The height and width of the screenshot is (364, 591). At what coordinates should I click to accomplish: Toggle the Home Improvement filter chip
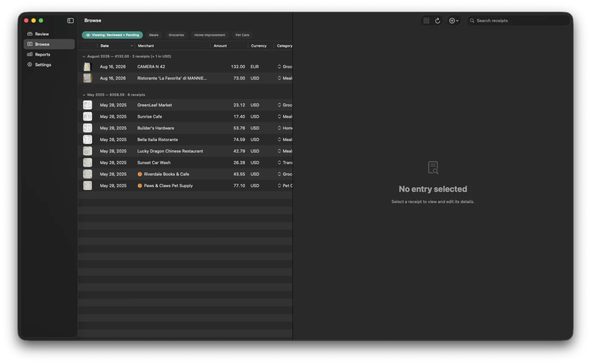tap(210, 35)
